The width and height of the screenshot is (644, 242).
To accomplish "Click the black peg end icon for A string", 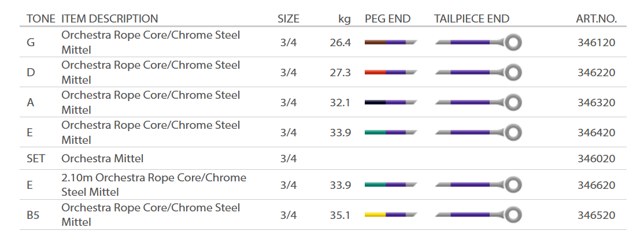I will point(390,102).
